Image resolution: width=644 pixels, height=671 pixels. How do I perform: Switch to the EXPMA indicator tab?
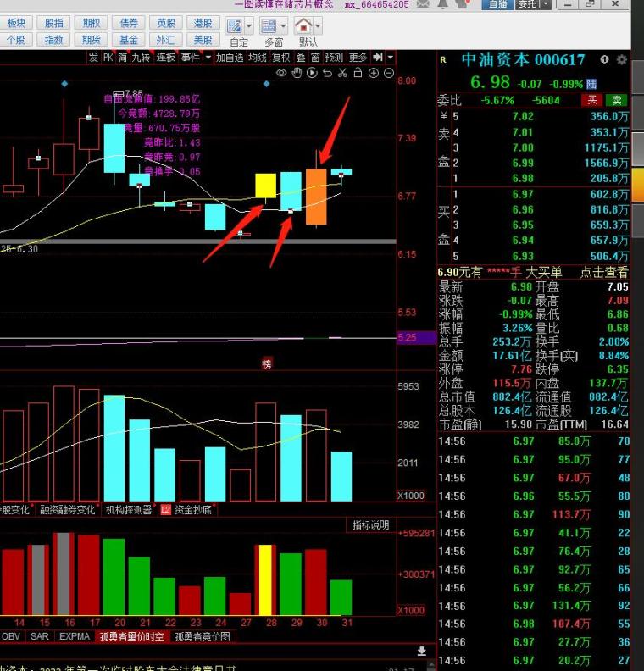[75, 636]
